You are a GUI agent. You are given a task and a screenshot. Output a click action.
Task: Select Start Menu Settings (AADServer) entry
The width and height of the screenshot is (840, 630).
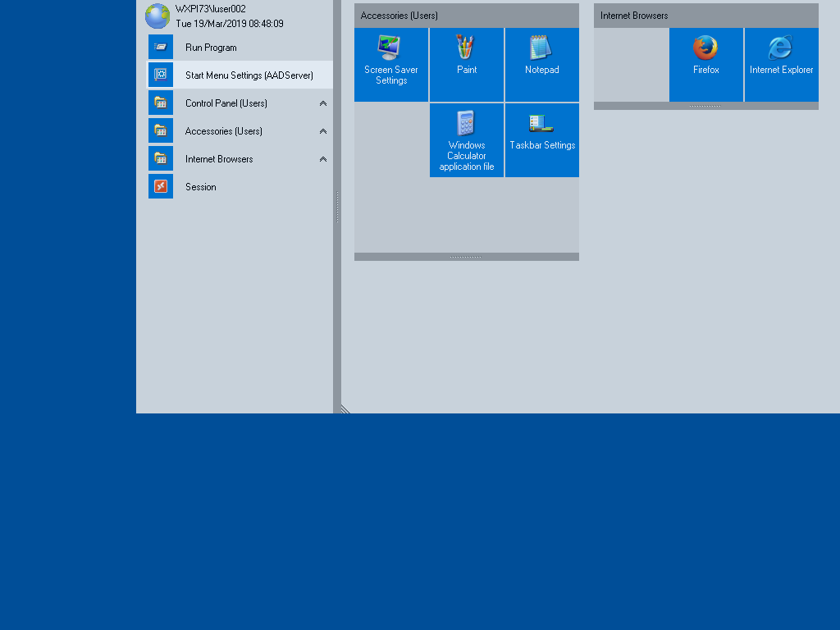click(249, 75)
